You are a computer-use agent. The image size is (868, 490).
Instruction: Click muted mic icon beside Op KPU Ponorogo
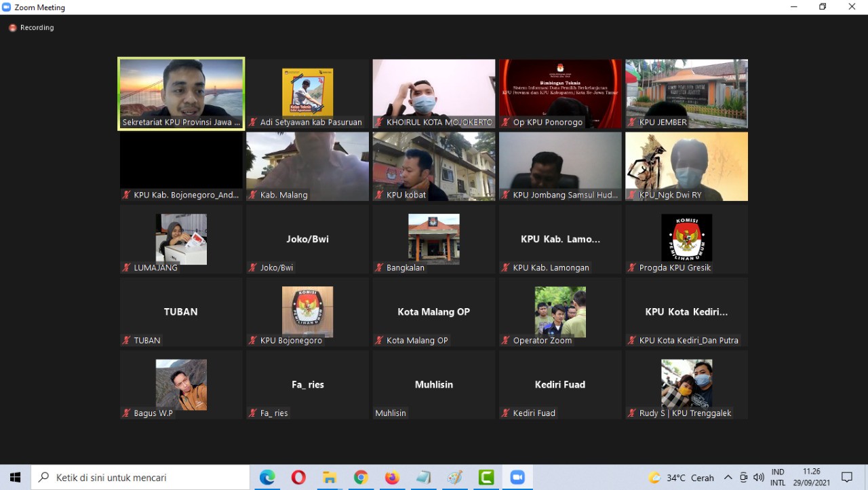(505, 123)
